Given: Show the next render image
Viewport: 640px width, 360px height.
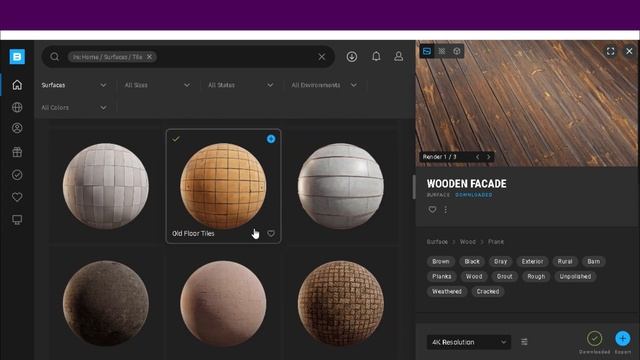Looking at the screenshot, I should coord(489,157).
